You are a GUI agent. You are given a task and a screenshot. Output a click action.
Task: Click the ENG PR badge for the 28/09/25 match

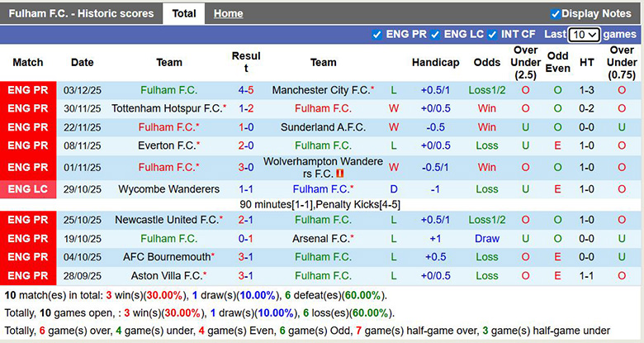tap(29, 277)
